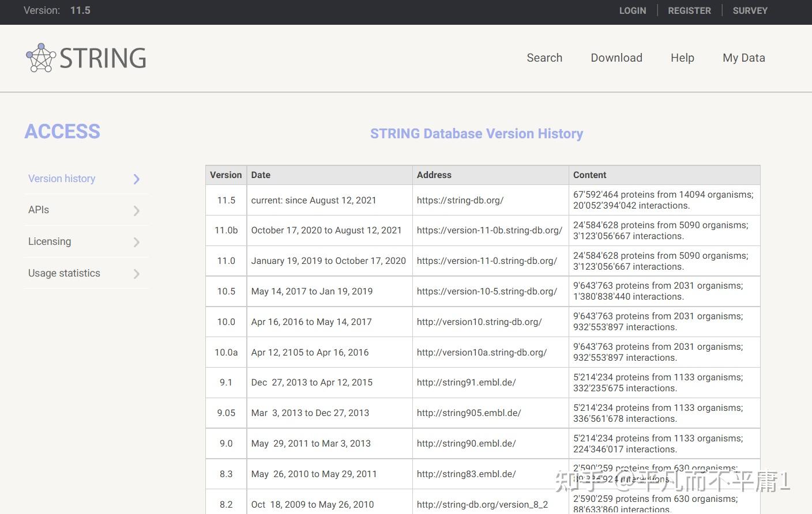
Task: Open the Download menu
Action: [x=616, y=58]
